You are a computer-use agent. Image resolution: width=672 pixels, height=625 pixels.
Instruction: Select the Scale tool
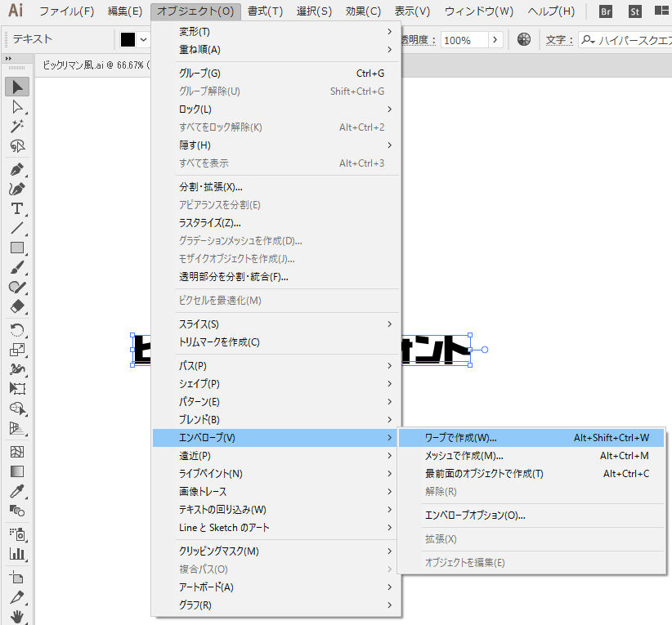(x=17, y=350)
